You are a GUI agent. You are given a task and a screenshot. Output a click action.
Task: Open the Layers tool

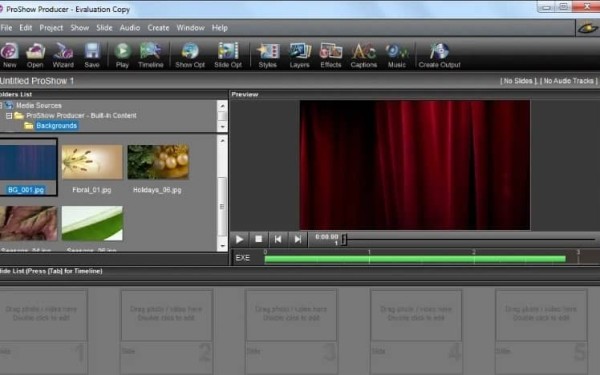(300, 55)
